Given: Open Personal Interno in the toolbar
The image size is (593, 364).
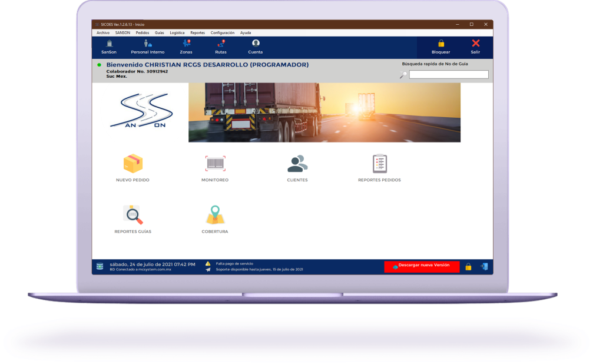Looking at the screenshot, I should coord(148,44).
